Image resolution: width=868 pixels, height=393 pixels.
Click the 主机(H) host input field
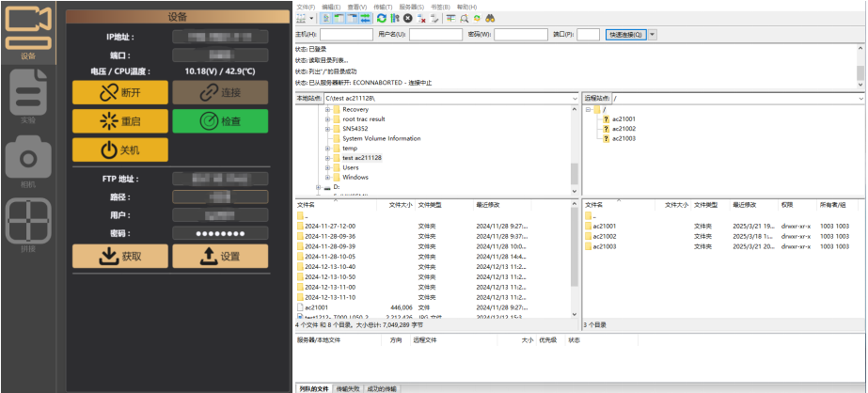344,35
